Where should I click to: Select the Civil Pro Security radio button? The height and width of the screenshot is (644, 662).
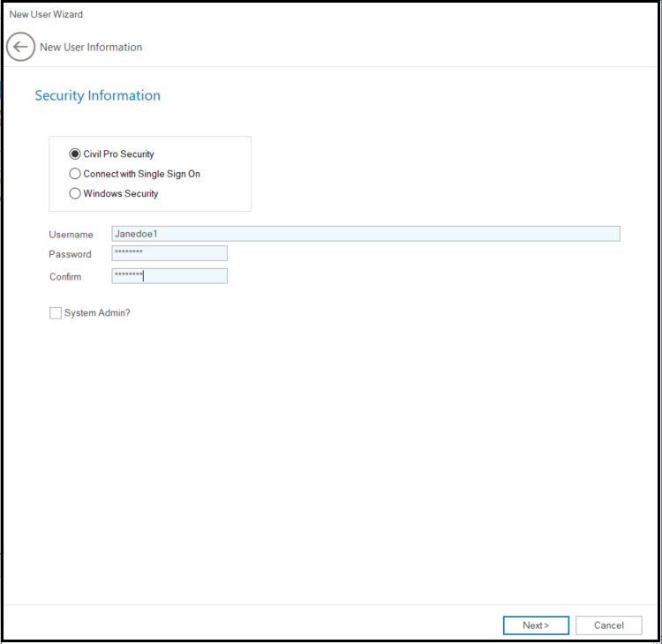point(75,154)
